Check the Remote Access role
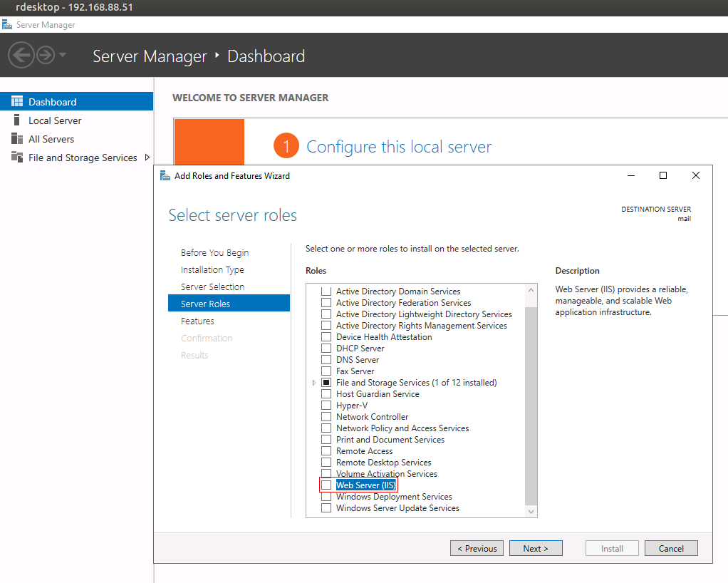 tap(326, 450)
